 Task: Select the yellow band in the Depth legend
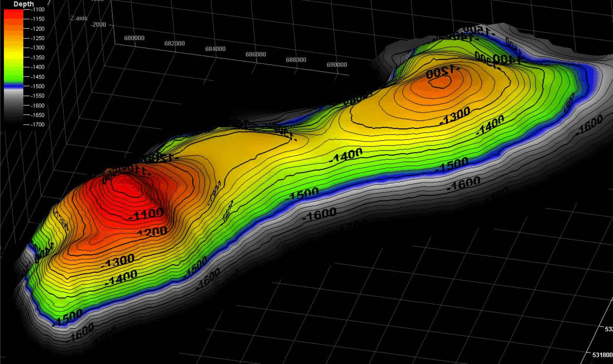click(x=13, y=55)
